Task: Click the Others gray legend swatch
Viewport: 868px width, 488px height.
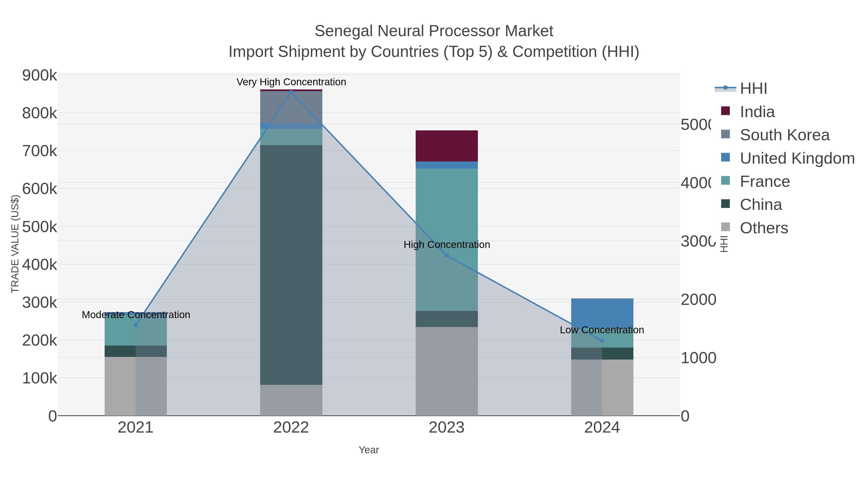Action: (x=726, y=227)
